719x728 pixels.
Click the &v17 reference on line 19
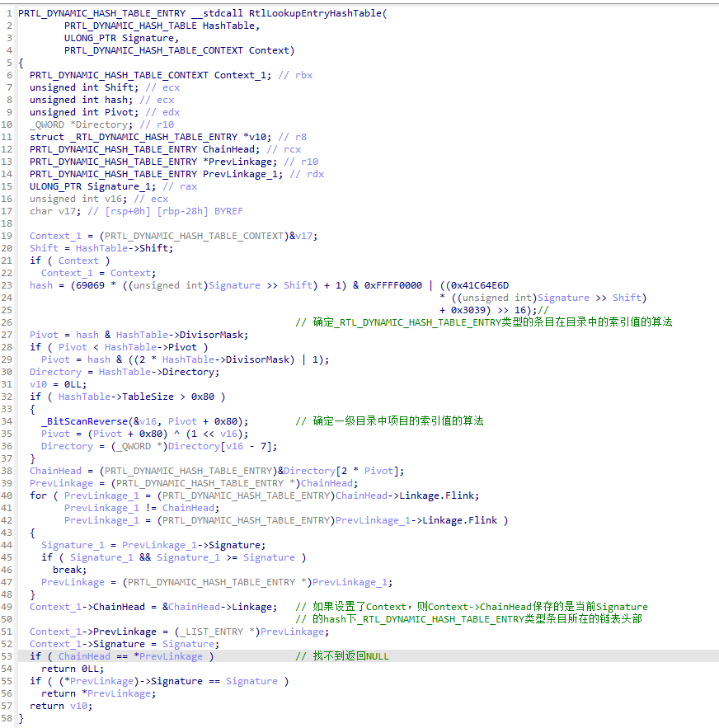click(300, 236)
